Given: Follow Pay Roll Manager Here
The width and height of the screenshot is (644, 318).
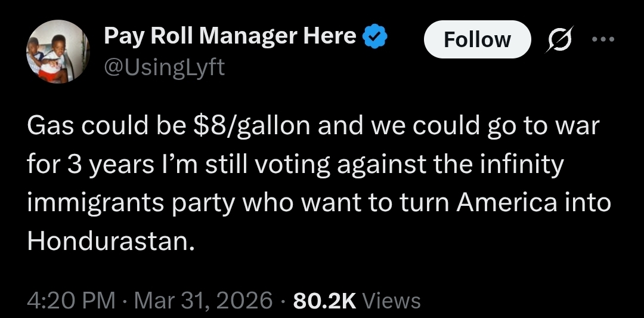Looking at the screenshot, I should (477, 39).
